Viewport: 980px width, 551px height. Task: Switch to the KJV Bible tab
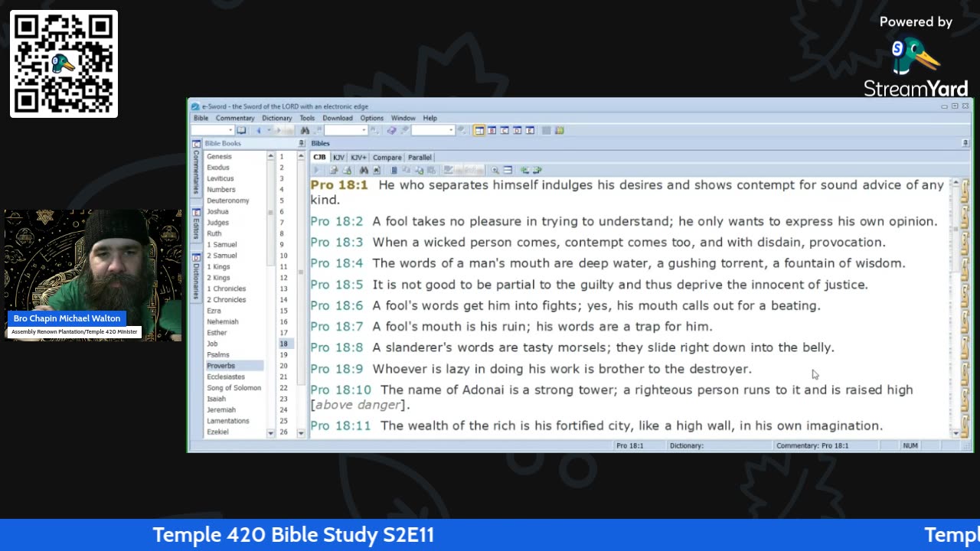[338, 157]
